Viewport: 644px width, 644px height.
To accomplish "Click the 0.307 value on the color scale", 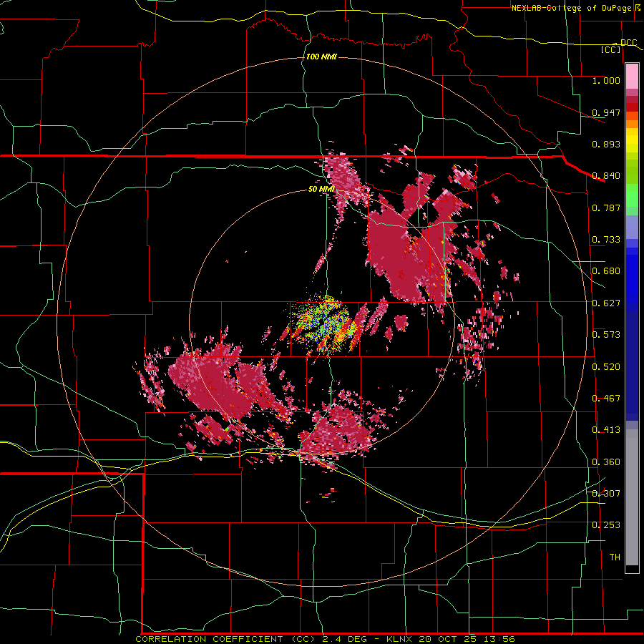I will click(x=606, y=493).
